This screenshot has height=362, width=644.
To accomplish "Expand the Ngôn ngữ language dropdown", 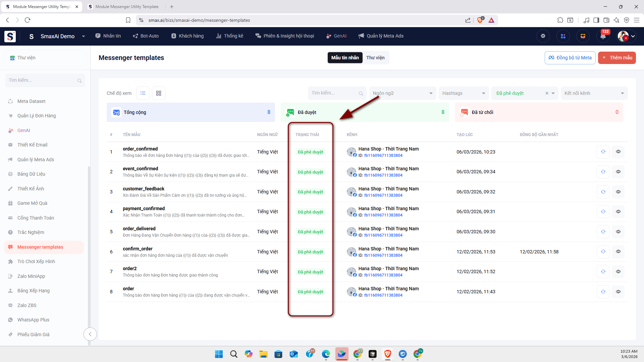I will coord(402,93).
